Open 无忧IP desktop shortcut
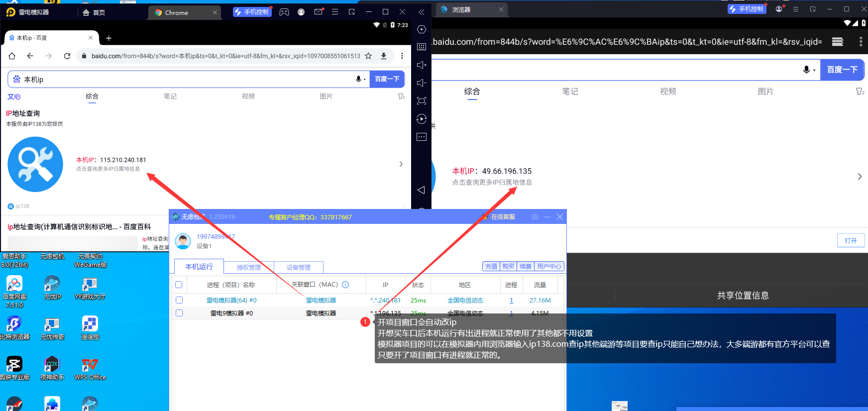868x411 pixels. tap(52, 288)
